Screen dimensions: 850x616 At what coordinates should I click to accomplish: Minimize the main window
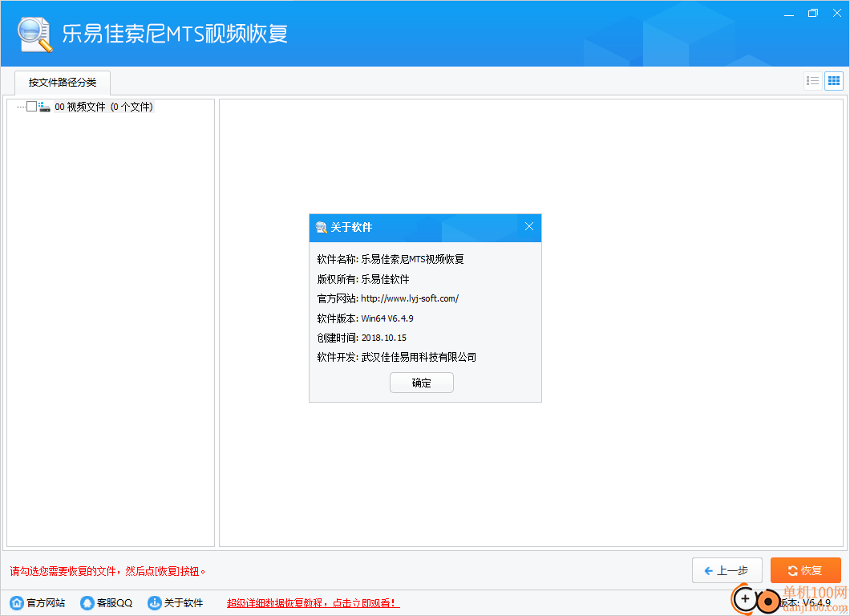tap(789, 14)
